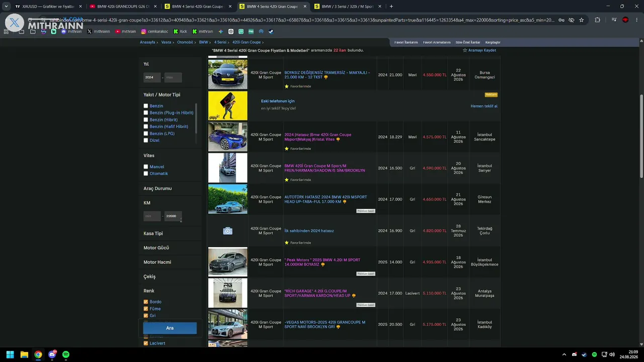
Task: Check the Benzin fuel type checkbox
Action: [x=146, y=106]
